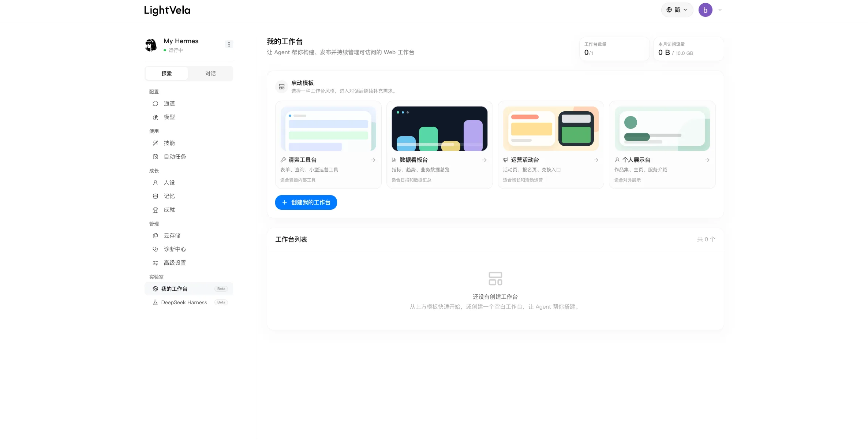Click the 运行中 status text
The height and width of the screenshot is (447, 868).
[176, 51]
